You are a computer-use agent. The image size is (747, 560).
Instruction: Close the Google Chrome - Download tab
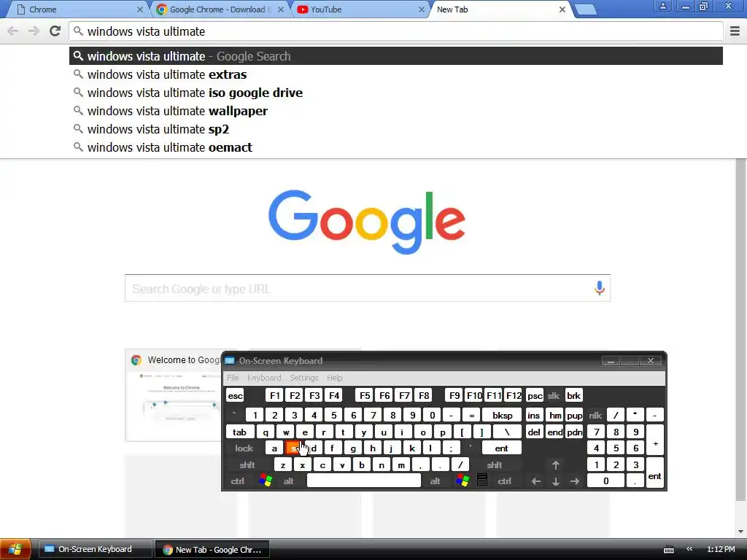click(281, 9)
